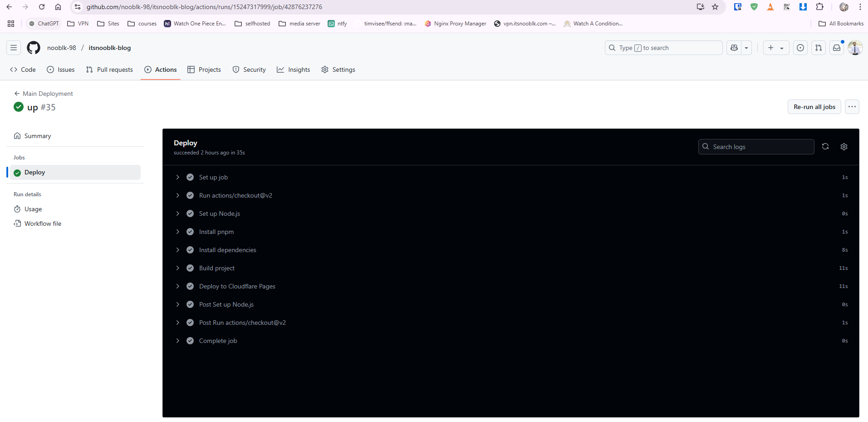
Task: Refresh the deploy logs with the reload icon
Action: pyautogui.click(x=825, y=146)
